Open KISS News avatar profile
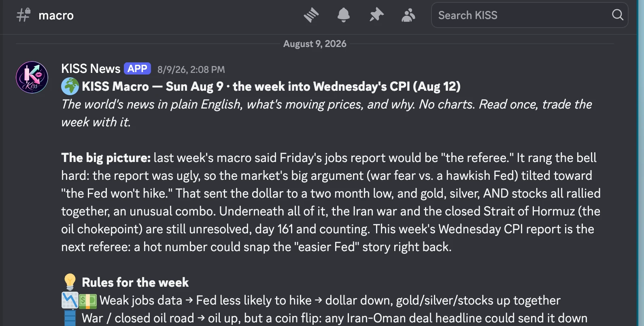 [32, 77]
